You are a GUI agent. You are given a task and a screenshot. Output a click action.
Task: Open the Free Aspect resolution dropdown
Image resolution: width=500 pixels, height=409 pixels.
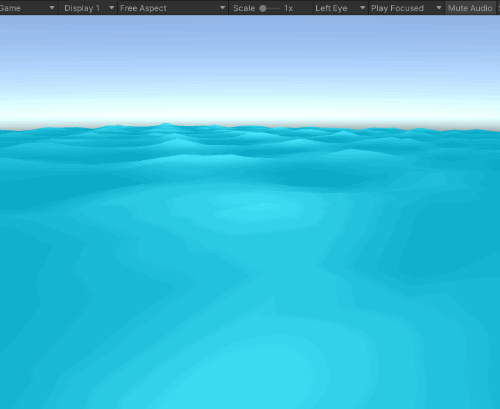[x=173, y=8]
